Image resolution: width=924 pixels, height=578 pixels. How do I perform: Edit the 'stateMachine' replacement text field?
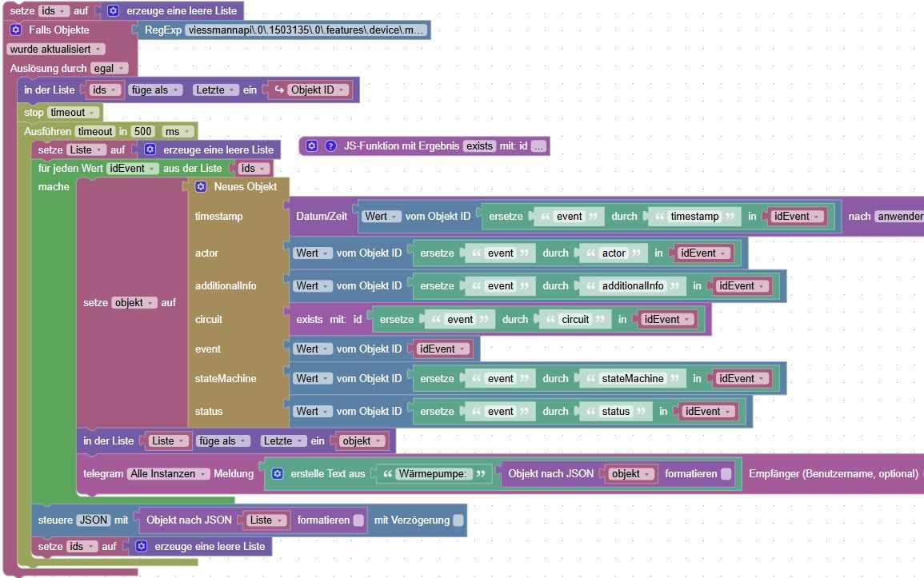[632, 378]
